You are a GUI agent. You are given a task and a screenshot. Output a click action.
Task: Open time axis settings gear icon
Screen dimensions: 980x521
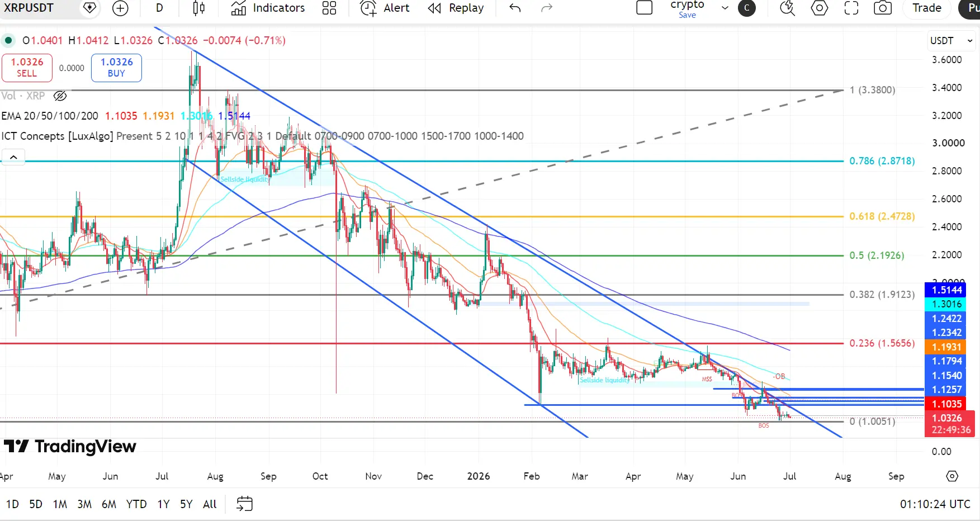click(952, 476)
